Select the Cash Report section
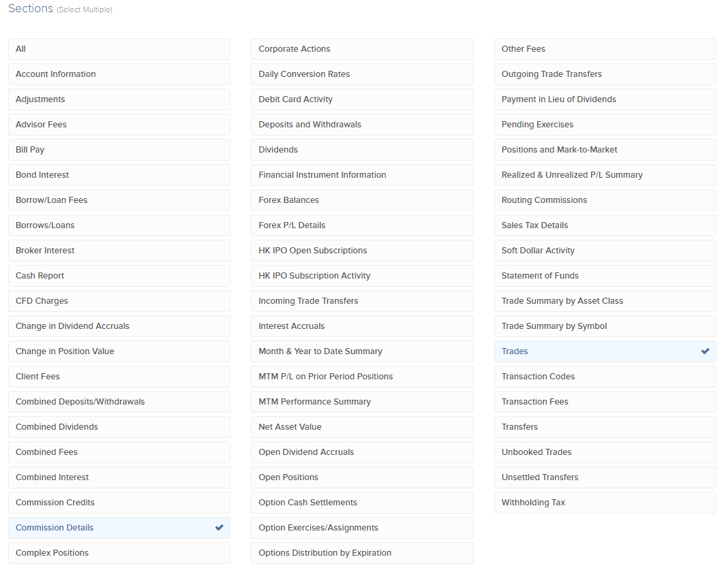 (119, 276)
